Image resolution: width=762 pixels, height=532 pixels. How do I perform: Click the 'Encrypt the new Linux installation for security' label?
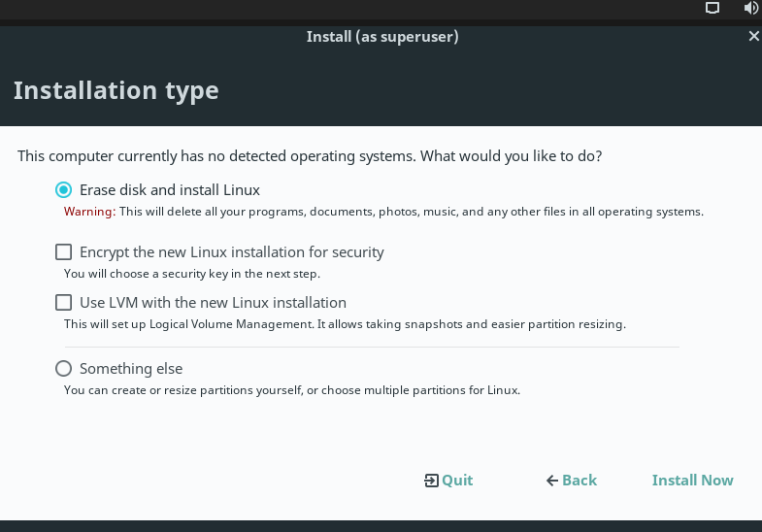[x=232, y=252]
